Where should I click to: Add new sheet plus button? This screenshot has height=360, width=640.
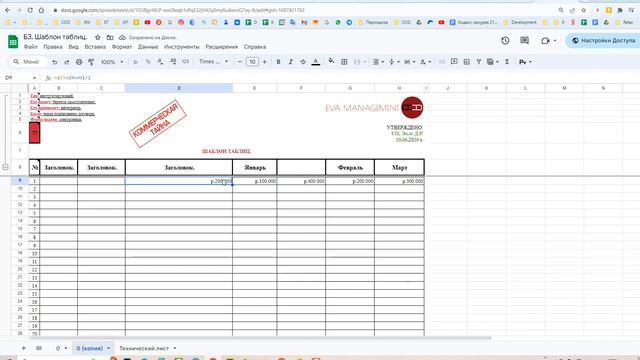pyautogui.click(x=24, y=348)
